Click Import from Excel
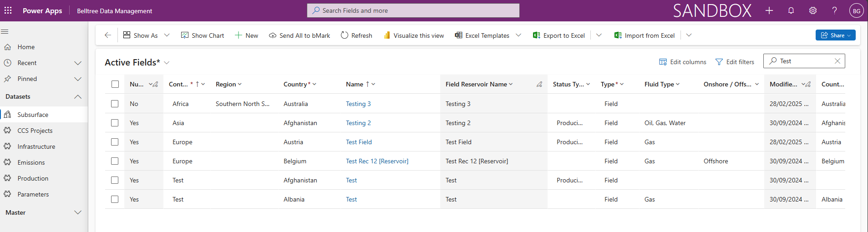Screen dimensions: 868x232 coord(645,35)
